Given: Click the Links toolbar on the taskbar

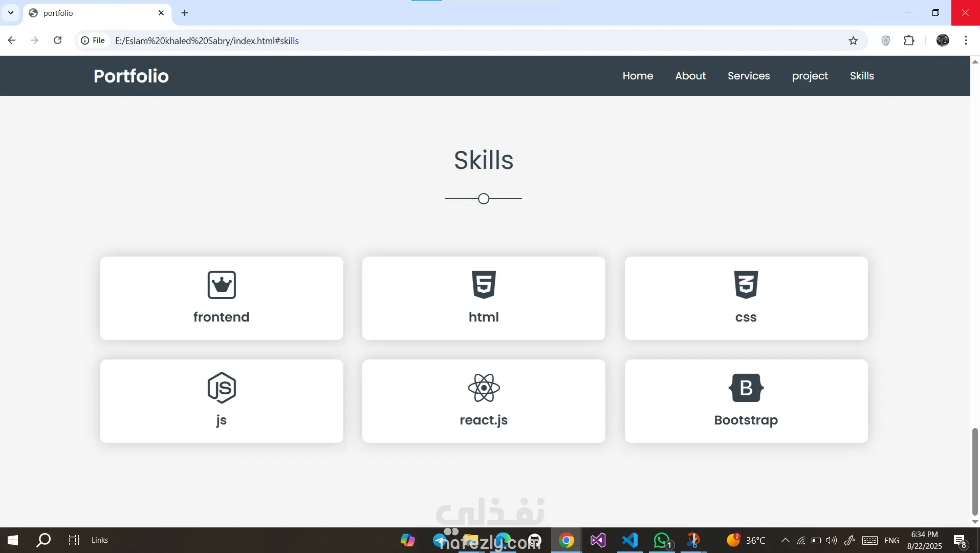Looking at the screenshot, I should (x=100, y=540).
